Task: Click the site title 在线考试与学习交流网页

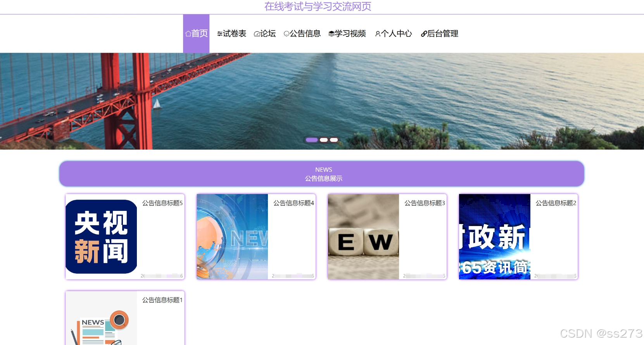Action: click(318, 7)
